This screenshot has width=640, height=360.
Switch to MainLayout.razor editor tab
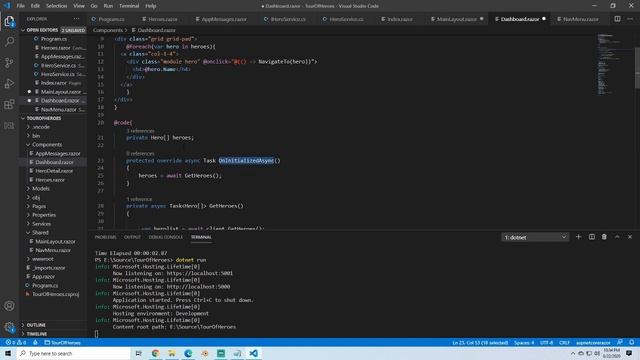point(456,19)
